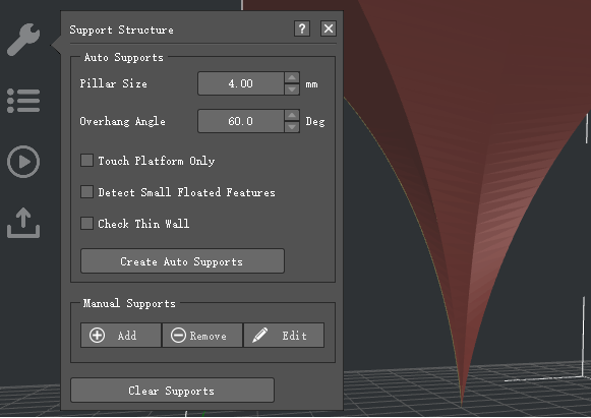The width and height of the screenshot is (591, 418).
Task: Increase Overhang Angle with up arrow
Action: pyautogui.click(x=292, y=115)
